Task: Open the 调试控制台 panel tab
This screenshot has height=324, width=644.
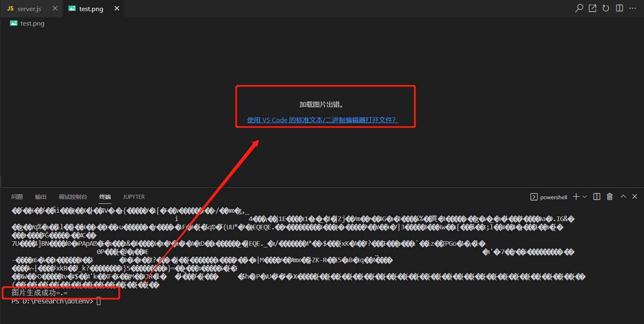Action: pyautogui.click(x=73, y=197)
